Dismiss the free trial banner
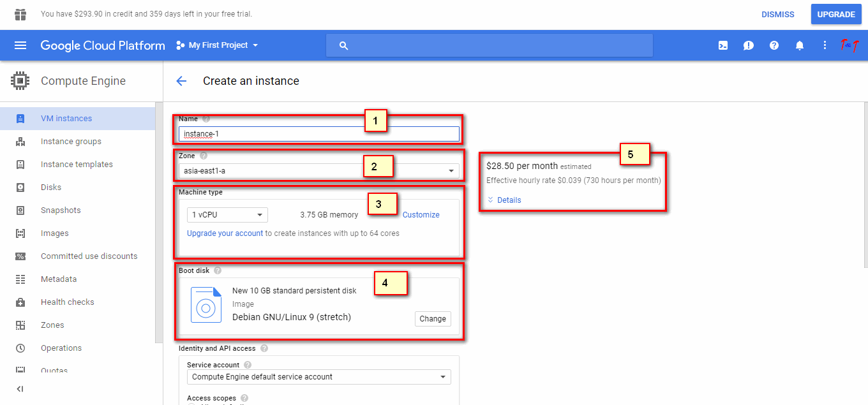Viewport: 868px width, 405px height. [x=778, y=14]
